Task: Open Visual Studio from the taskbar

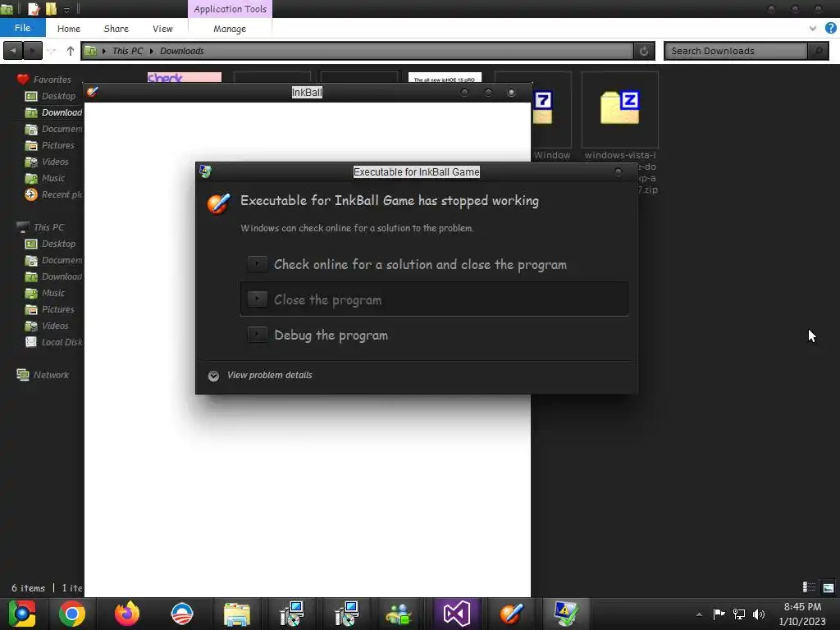Action: pyautogui.click(x=456, y=614)
